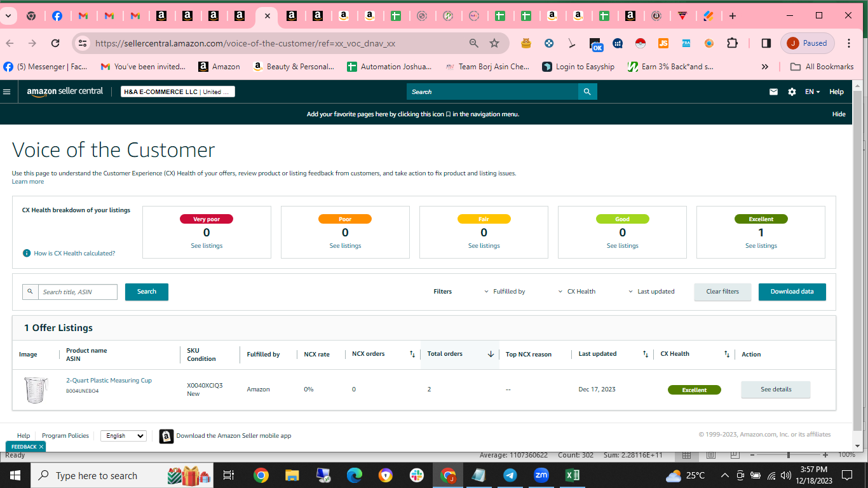Reload the page with Chrome's refresh icon
This screenshot has height=488, width=868.
click(x=55, y=43)
